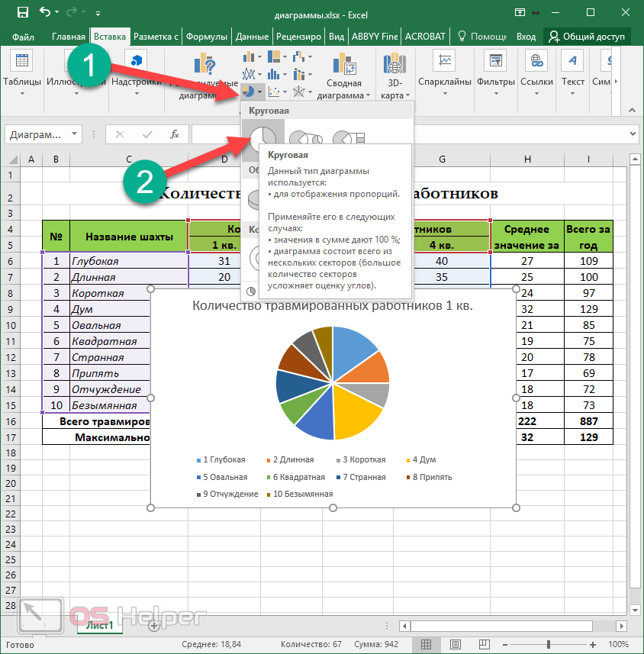The image size is (644, 654).
Task: Switch to the Формулы tab
Action: [x=206, y=37]
